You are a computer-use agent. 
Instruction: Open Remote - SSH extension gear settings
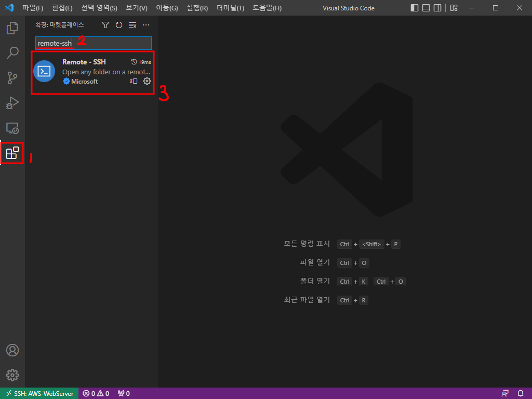point(147,81)
